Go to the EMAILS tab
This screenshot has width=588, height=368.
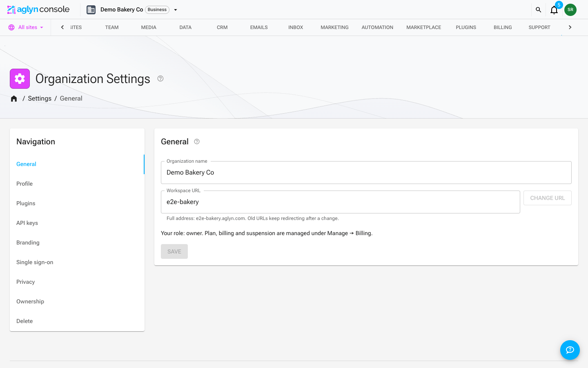coord(259,27)
